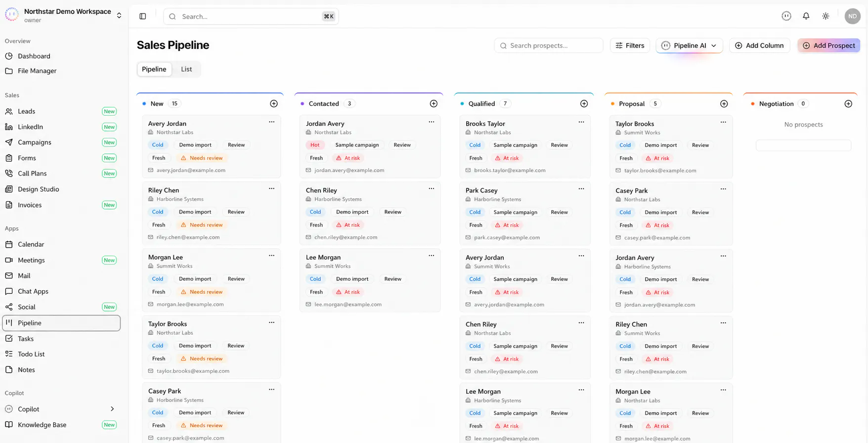This screenshot has width=868, height=443.
Task: Open Invoices in the sidebar
Action: 61,205
